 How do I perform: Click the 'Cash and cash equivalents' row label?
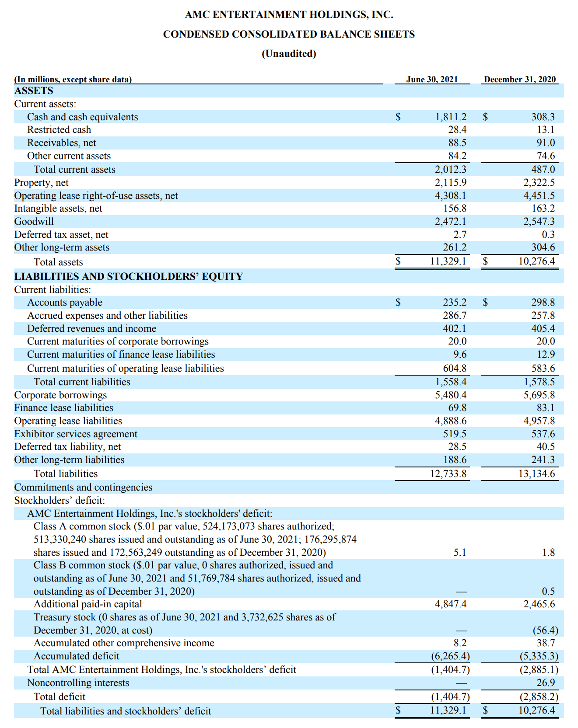[x=82, y=117]
